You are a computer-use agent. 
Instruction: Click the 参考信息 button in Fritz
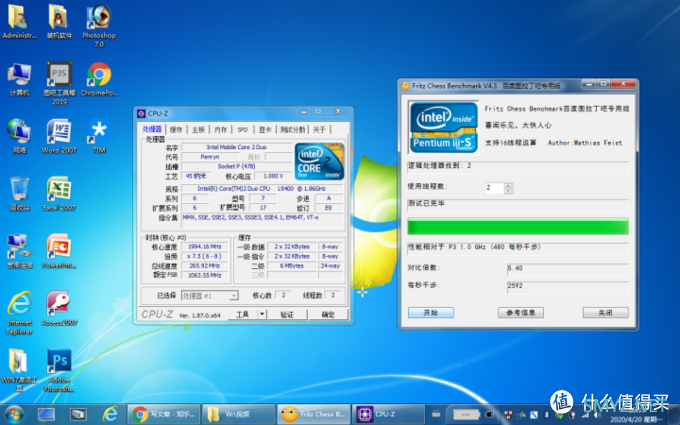521,312
